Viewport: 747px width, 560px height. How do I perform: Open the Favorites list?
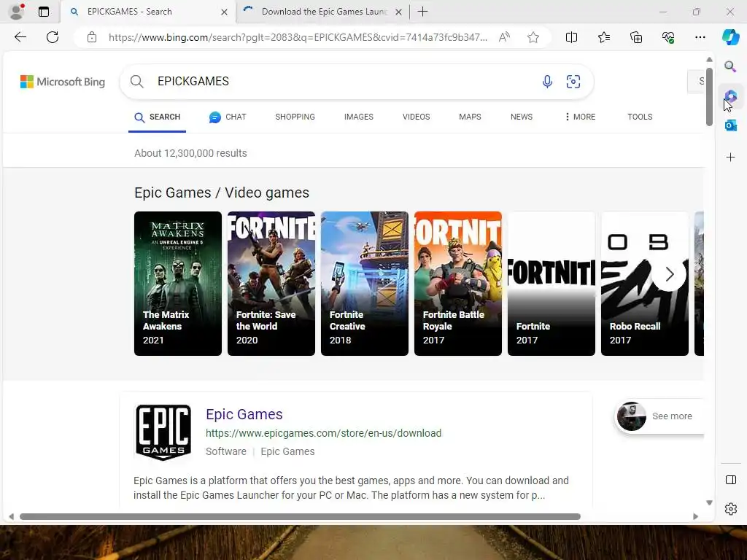tap(603, 37)
